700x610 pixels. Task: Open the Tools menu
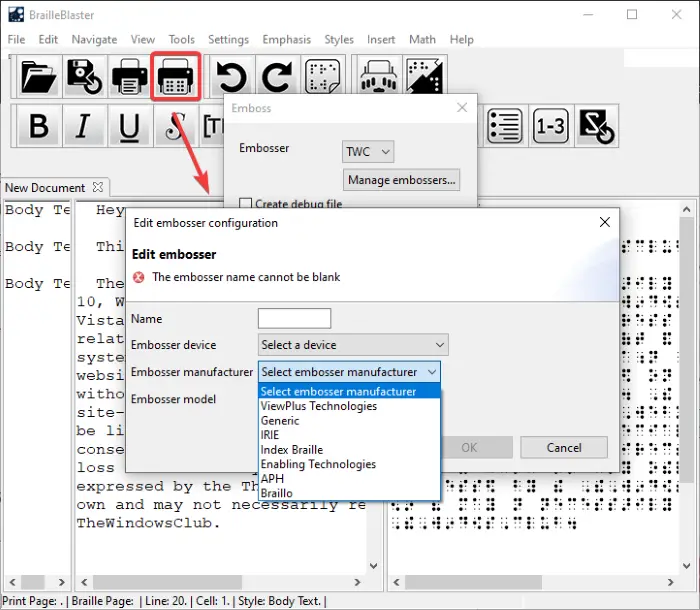tap(181, 39)
